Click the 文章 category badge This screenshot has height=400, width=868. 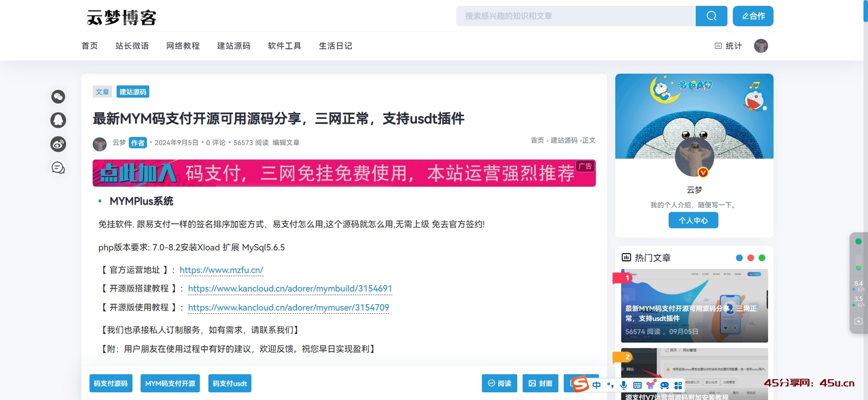(102, 92)
